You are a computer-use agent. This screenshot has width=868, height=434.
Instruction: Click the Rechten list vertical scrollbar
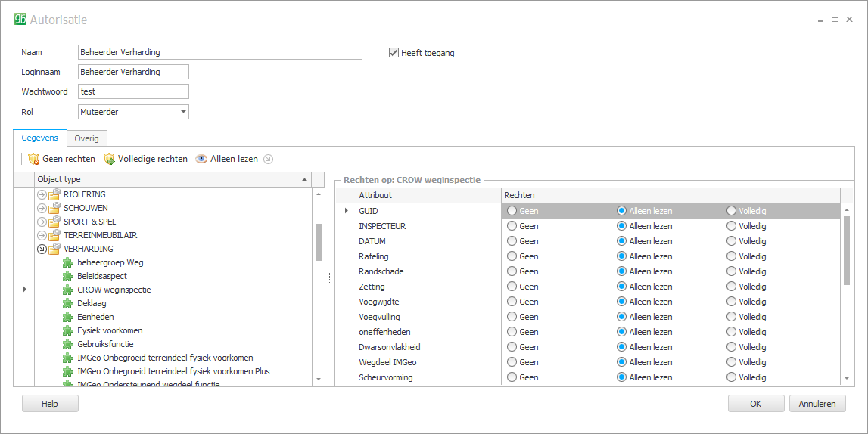[x=846, y=250]
